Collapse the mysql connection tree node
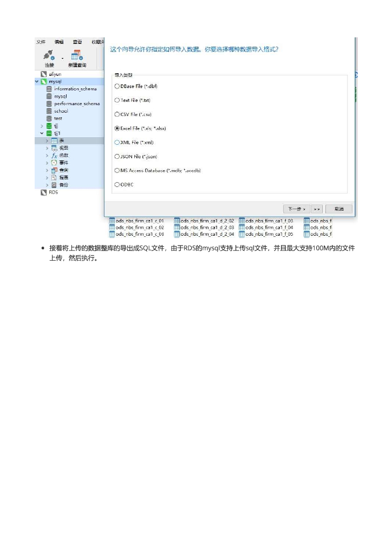This screenshot has height=555, width=392. 37,81
